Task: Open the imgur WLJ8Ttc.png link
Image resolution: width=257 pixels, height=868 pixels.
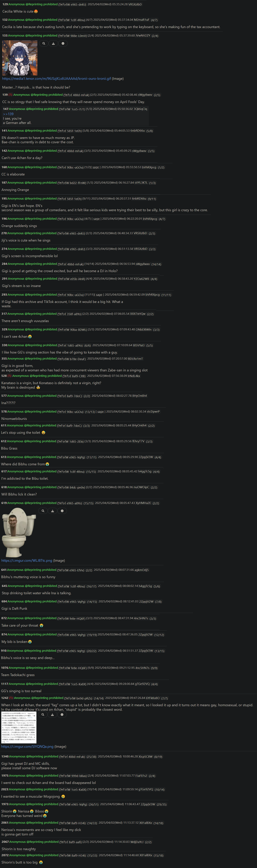Action: coord(27,560)
